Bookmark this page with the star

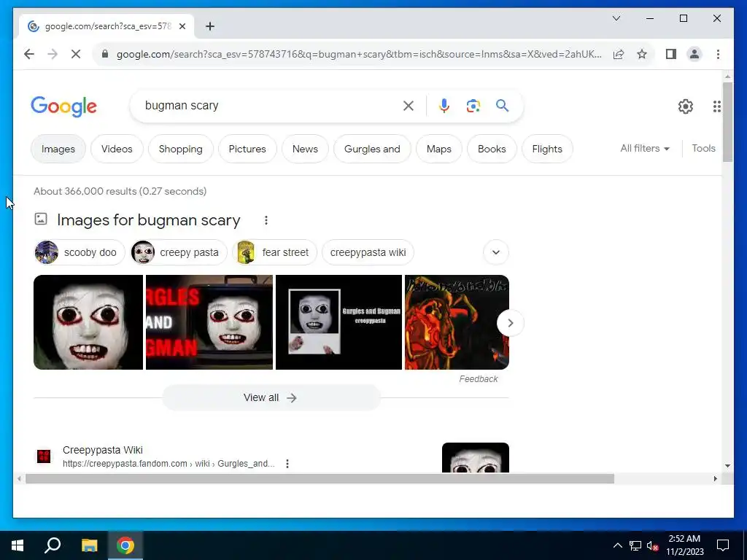[642, 54]
